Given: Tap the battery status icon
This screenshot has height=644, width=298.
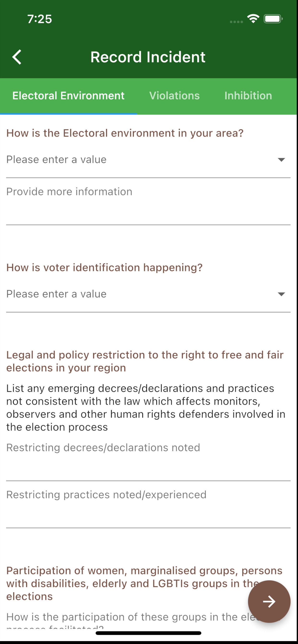Looking at the screenshot, I should coord(273,19).
